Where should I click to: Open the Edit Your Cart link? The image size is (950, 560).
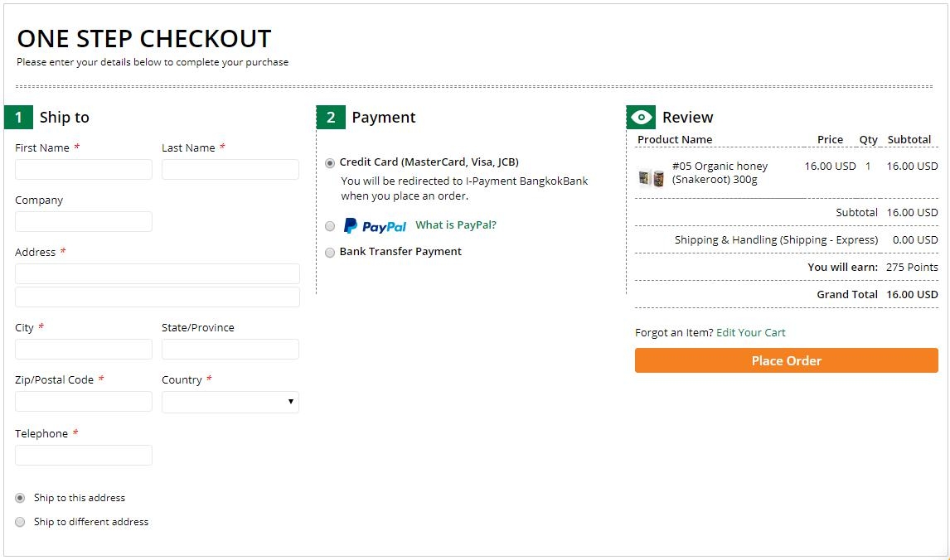pos(751,332)
